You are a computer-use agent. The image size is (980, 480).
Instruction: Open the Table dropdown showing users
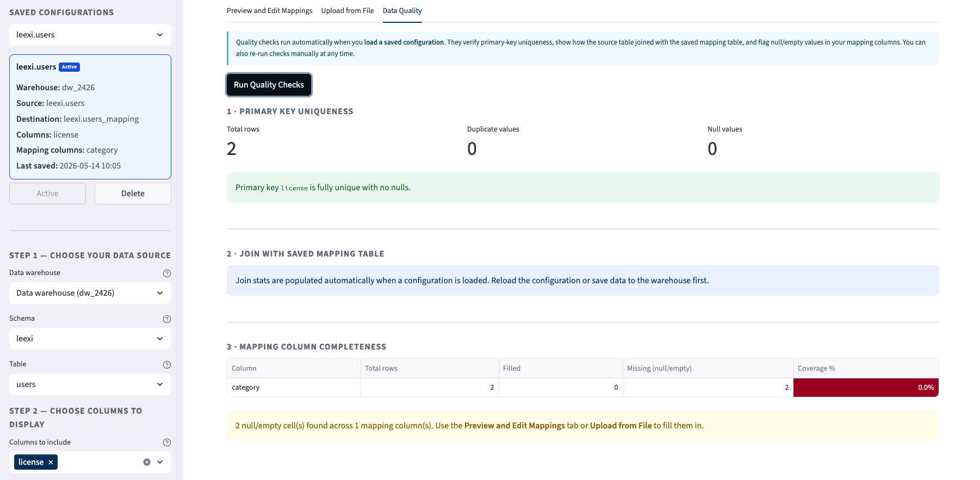click(90, 384)
